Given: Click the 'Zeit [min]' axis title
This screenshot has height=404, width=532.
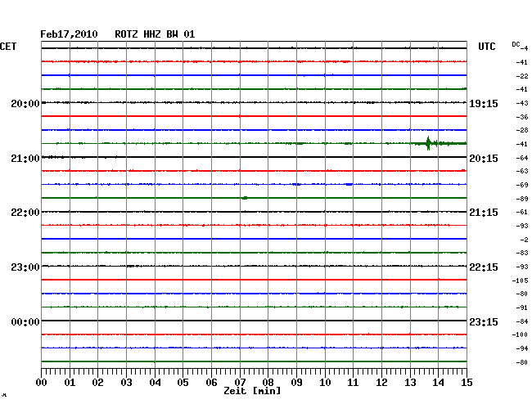Looking at the screenshot, I should tap(252, 391).
